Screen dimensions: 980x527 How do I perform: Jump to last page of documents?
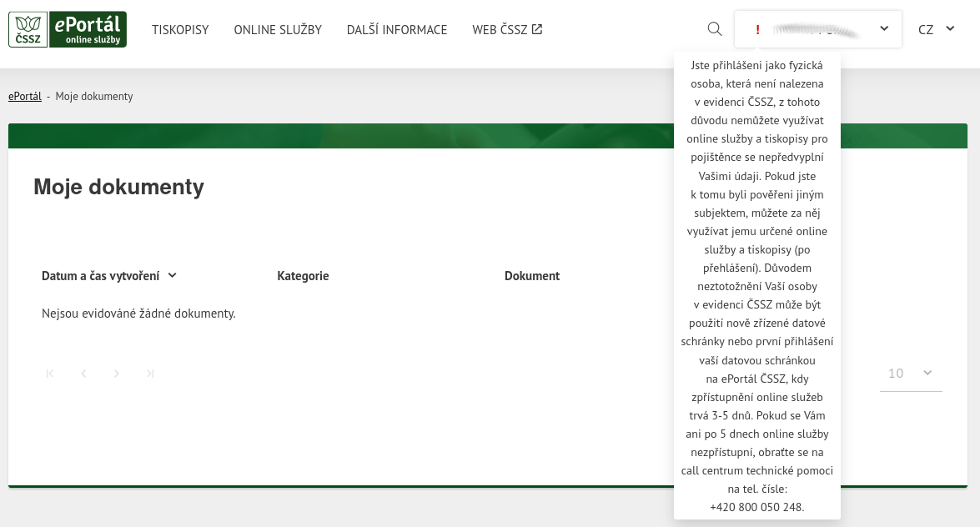150,374
